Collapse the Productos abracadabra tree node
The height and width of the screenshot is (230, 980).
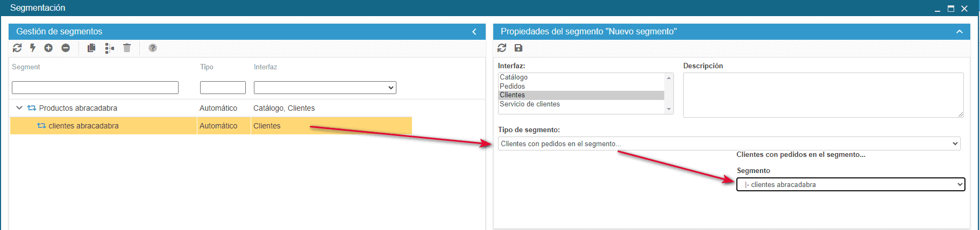coord(19,108)
